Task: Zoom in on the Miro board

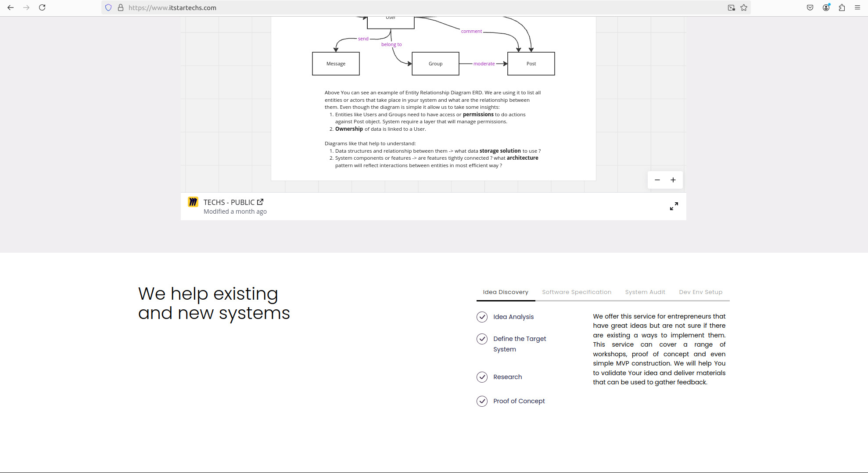Action: pyautogui.click(x=673, y=180)
